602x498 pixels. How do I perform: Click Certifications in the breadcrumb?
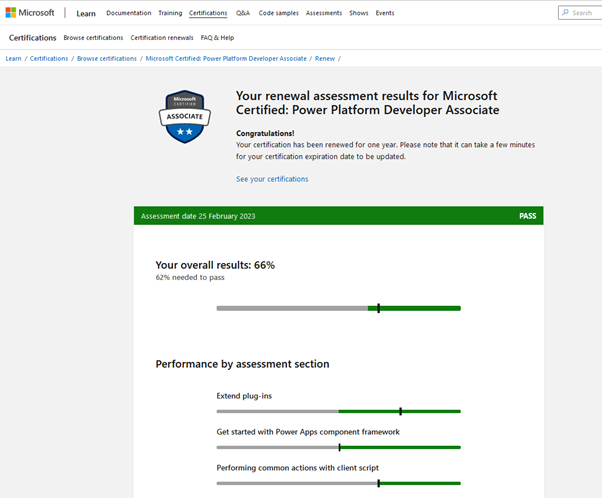(49, 59)
